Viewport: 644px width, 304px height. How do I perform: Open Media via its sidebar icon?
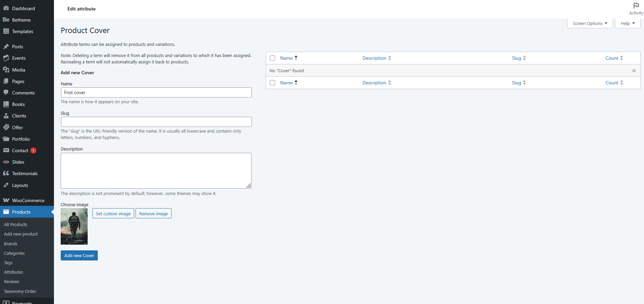(x=6, y=70)
